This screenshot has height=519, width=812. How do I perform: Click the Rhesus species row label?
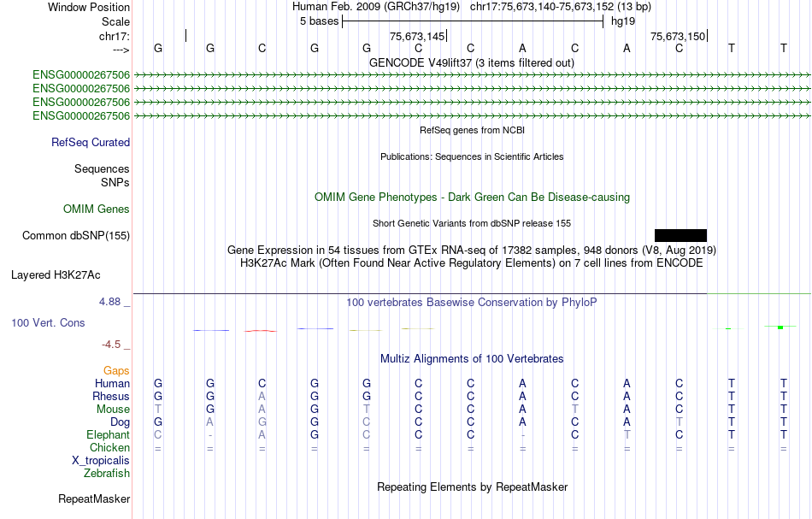(x=111, y=397)
